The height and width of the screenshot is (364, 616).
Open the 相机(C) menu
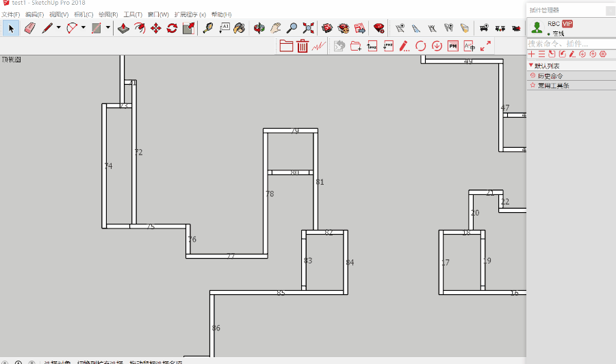pyautogui.click(x=84, y=14)
